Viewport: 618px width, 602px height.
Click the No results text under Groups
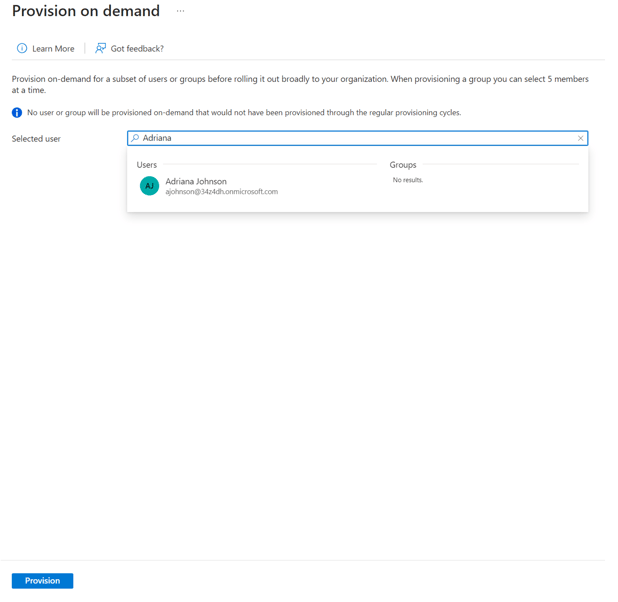408,180
